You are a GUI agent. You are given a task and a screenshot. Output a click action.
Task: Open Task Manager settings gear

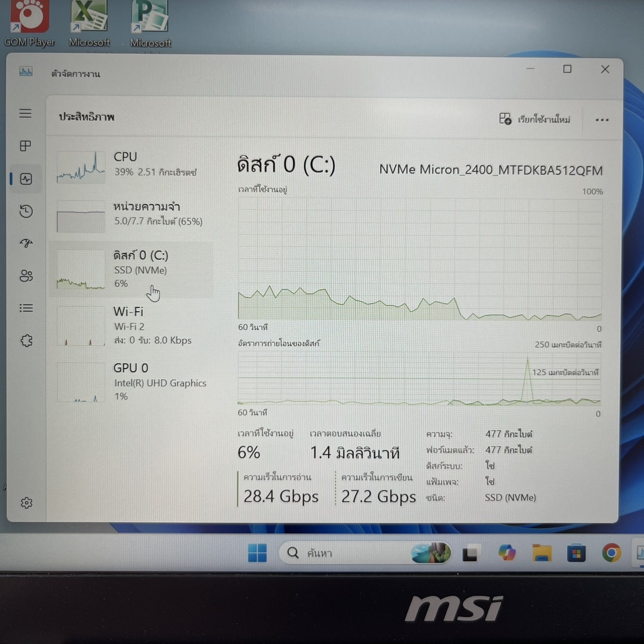pyautogui.click(x=27, y=503)
